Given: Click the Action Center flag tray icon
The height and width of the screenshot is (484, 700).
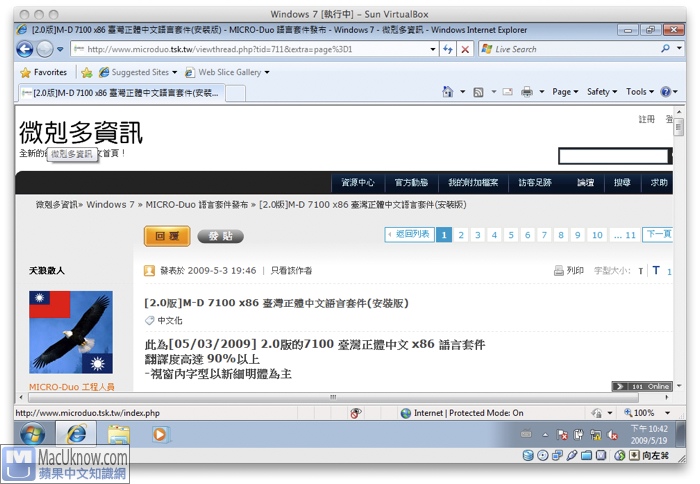Looking at the screenshot, I should 561,434.
